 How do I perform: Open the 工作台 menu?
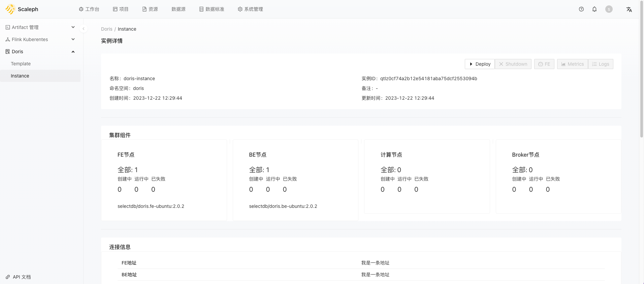pos(89,9)
